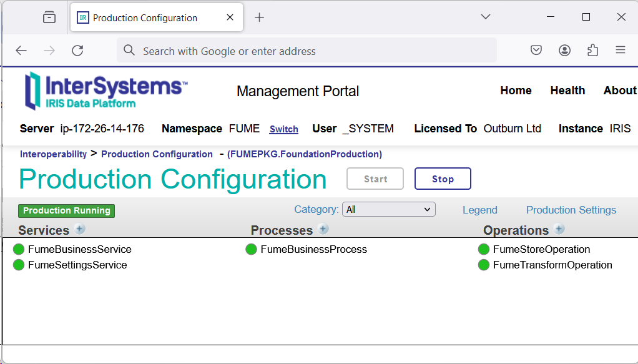Reload the page with refresh icon

(x=77, y=51)
